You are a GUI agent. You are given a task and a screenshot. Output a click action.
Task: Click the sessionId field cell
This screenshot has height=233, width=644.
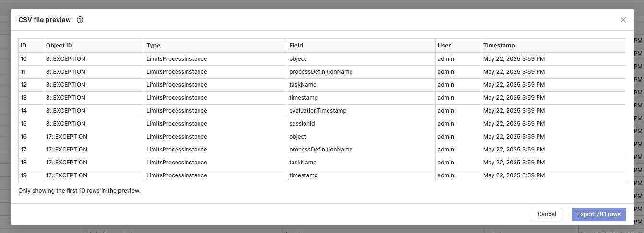[x=302, y=124]
